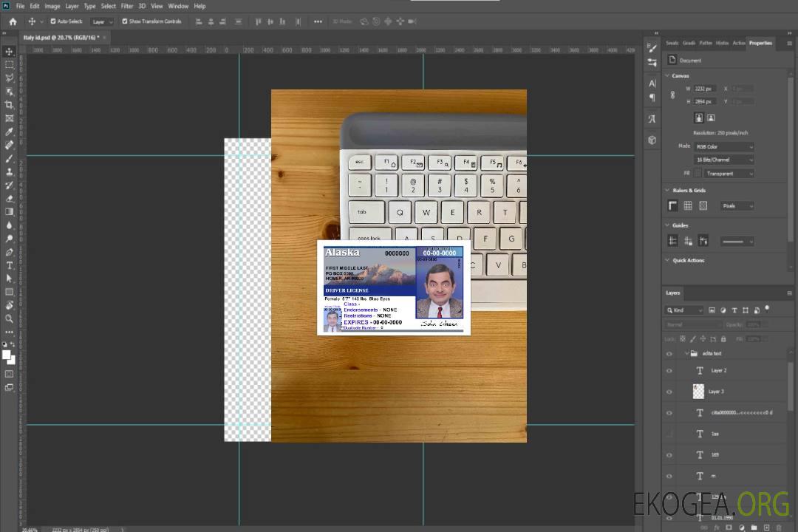Image resolution: width=798 pixels, height=532 pixels.
Task: Filter layers by type layers icon
Action: 734,310
